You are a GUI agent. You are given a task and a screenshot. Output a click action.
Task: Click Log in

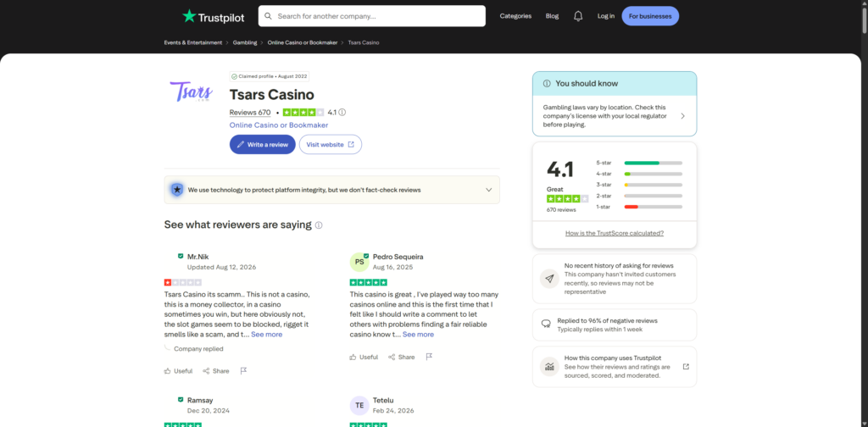[605, 16]
